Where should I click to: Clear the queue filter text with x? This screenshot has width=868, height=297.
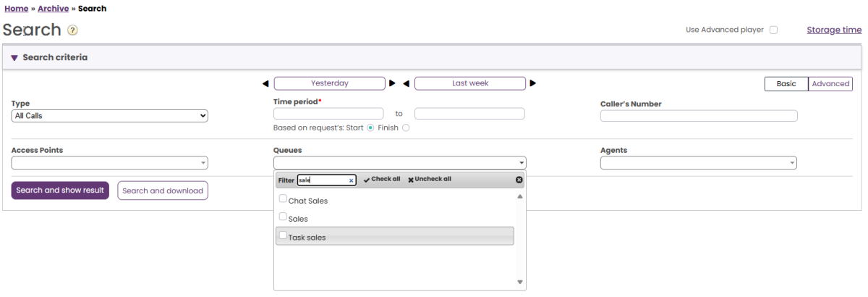[x=352, y=180]
